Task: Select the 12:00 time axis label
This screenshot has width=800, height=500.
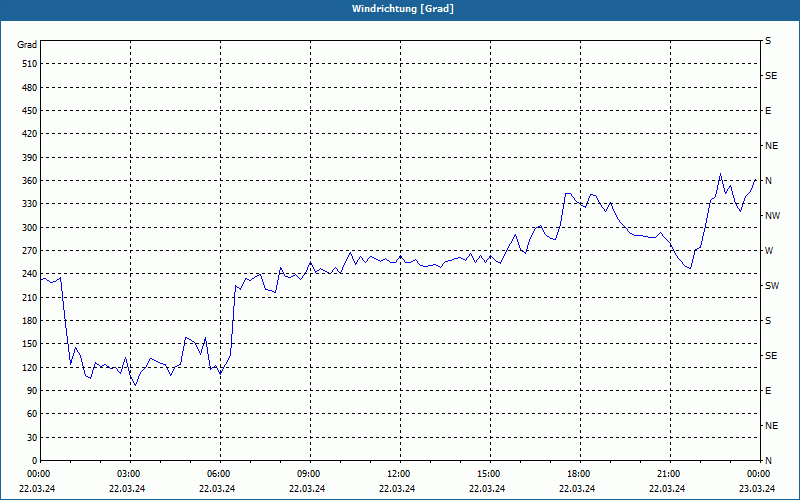Action: click(x=397, y=473)
